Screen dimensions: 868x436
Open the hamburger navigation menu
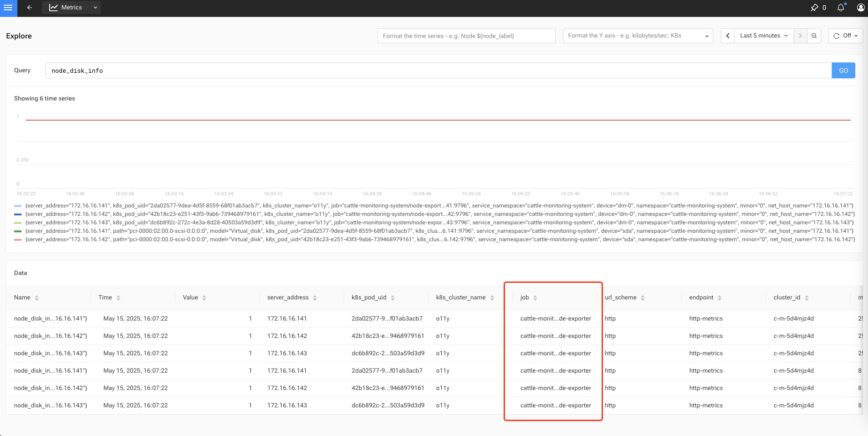(x=8, y=8)
